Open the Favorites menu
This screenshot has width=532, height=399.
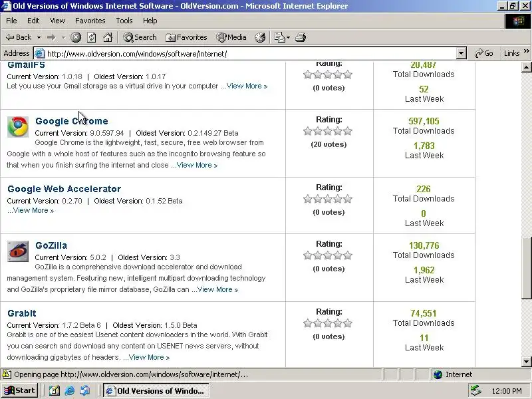[90, 21]
